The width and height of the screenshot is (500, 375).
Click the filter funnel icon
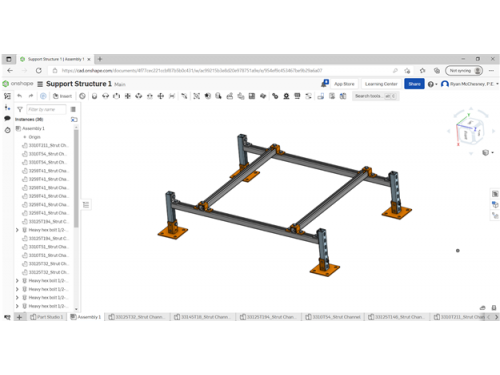click(x=20, y=109)
